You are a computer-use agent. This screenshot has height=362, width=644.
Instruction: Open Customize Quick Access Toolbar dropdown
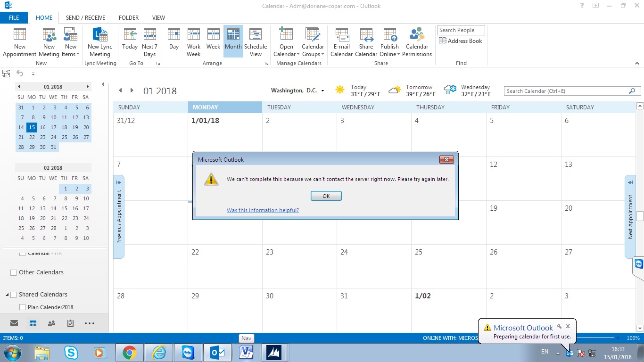(33, 74)
